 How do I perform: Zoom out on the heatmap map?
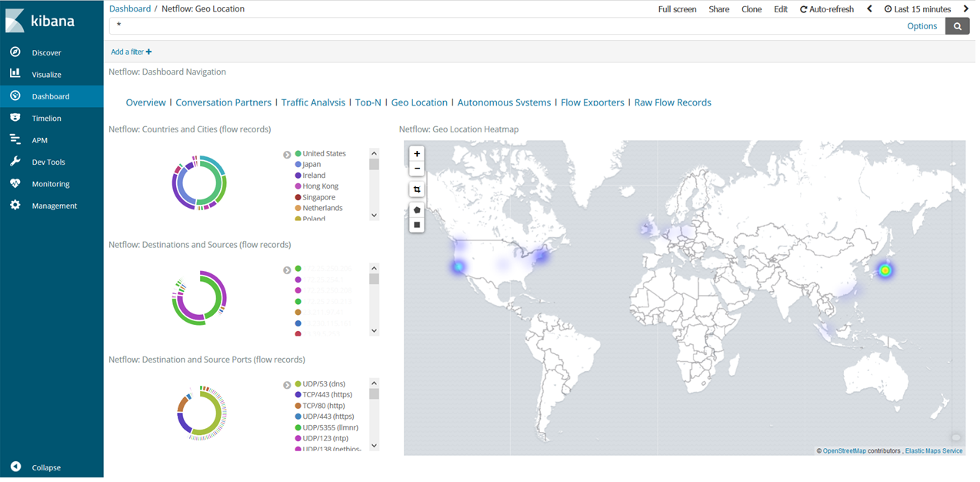417,169
